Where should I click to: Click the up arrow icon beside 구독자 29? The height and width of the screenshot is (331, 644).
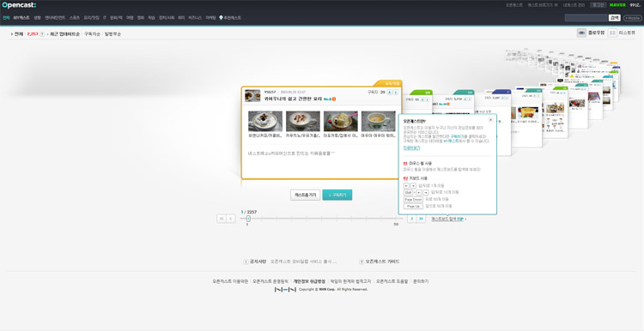(x=389, y=93)
